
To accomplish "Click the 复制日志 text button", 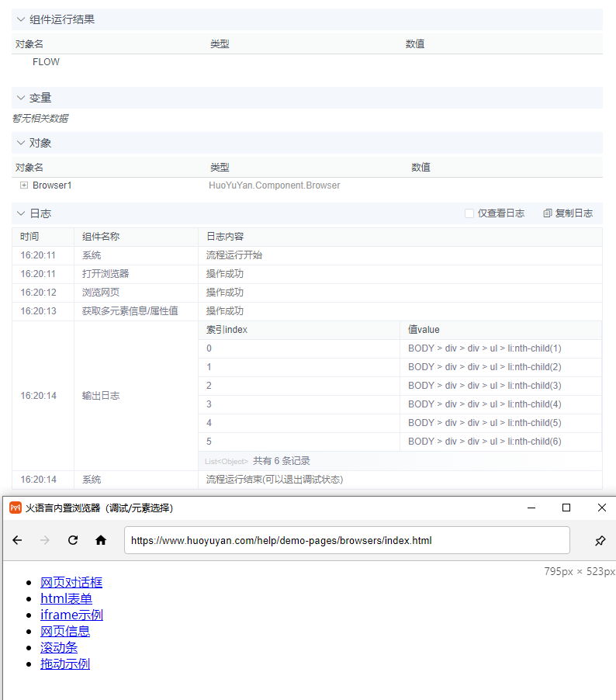I will click(574, 213).
